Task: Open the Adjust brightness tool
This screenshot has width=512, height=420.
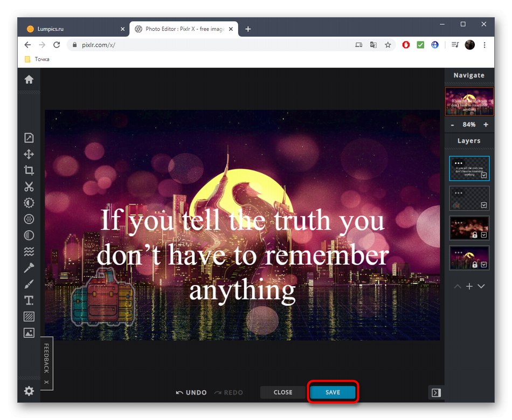Action: tap(29, 203)
